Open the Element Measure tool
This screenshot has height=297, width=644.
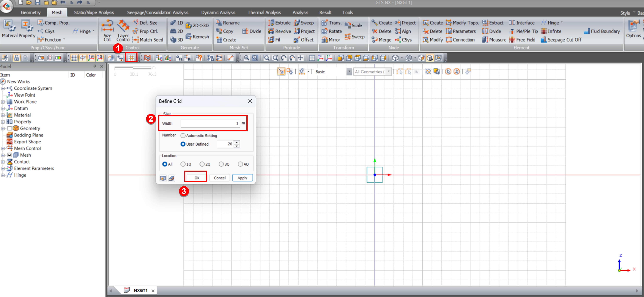[x=494, y=40]
